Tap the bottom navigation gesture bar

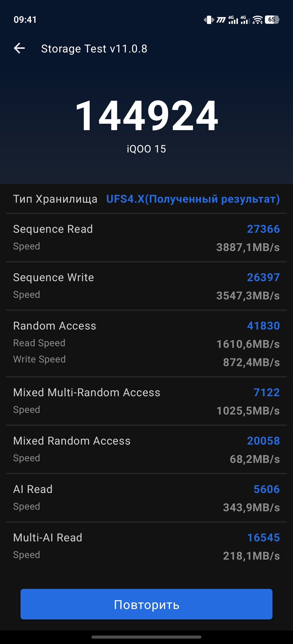[x=146, y=637]
